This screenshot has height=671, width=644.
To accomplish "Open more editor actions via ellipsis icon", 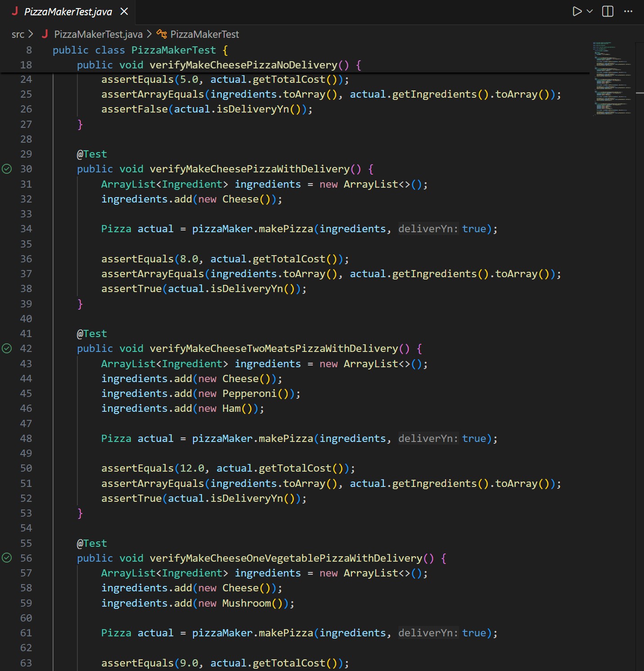I will 628,12.
